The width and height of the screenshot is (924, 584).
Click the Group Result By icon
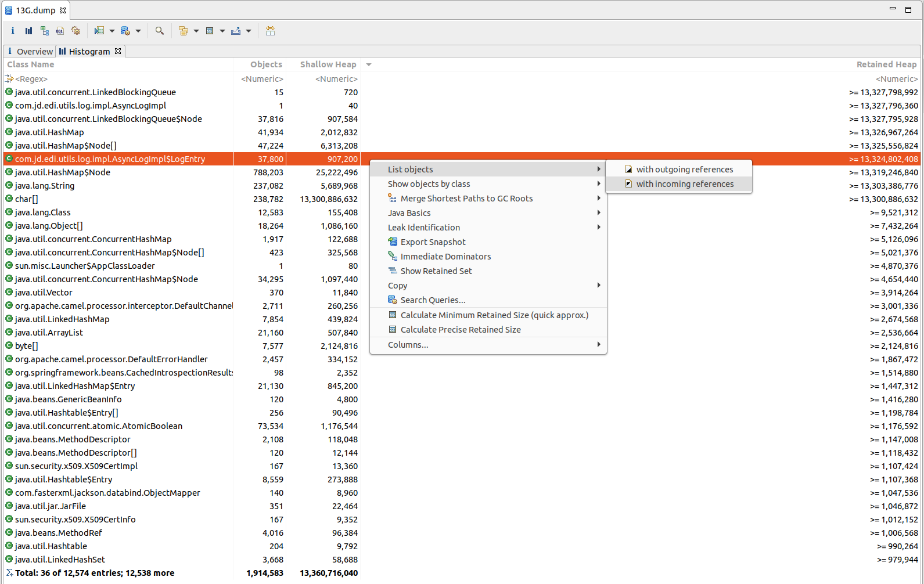pyautogui.click(x=184, y=31)
